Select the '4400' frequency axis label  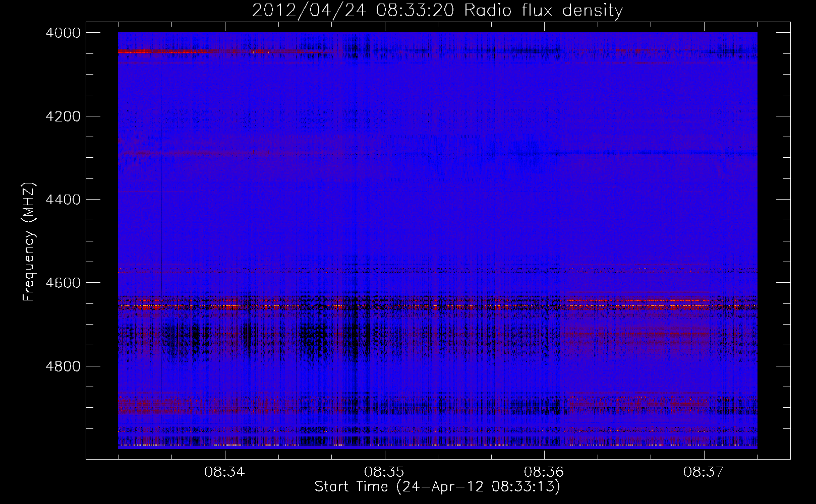(63, 200)
